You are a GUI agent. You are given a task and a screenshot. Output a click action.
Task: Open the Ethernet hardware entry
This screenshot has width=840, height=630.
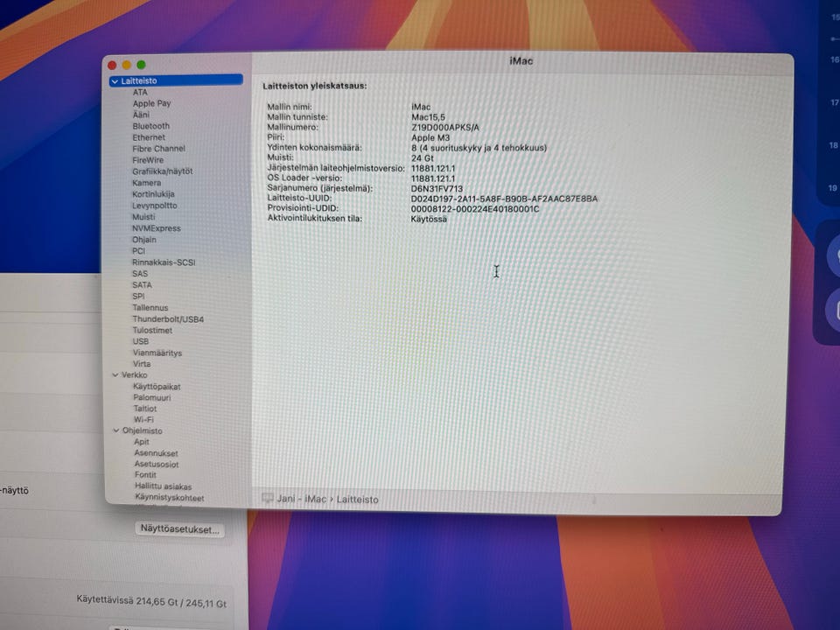pyautogui.click(x=149, y=137)
